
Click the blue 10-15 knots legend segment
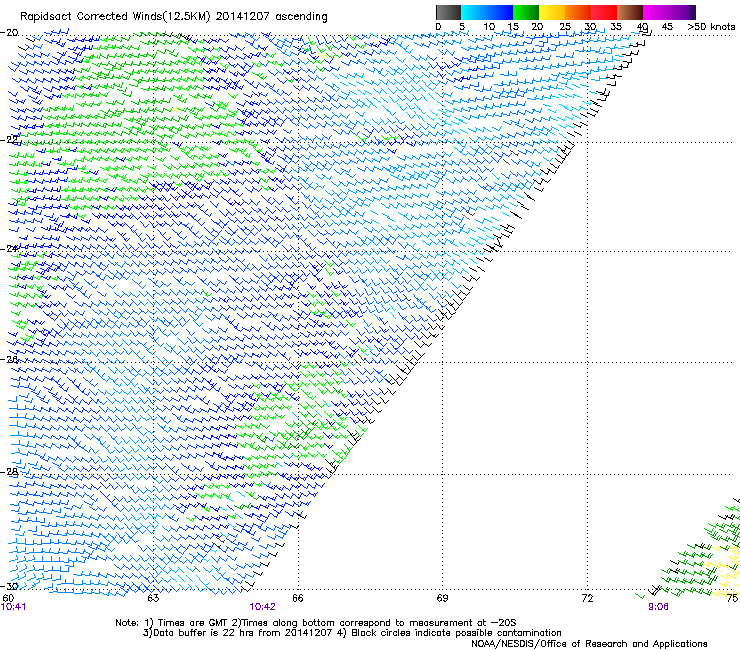click(499, 12)
